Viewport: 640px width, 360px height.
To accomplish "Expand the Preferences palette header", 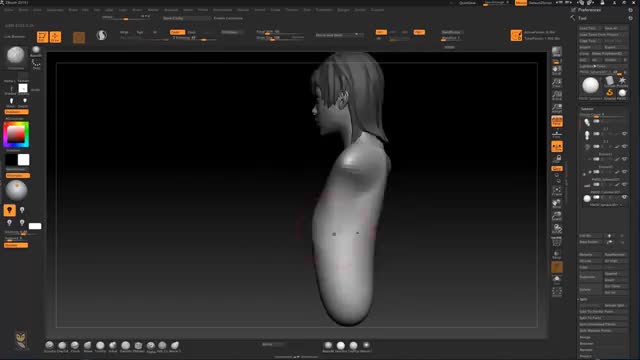I will [589, 10].
